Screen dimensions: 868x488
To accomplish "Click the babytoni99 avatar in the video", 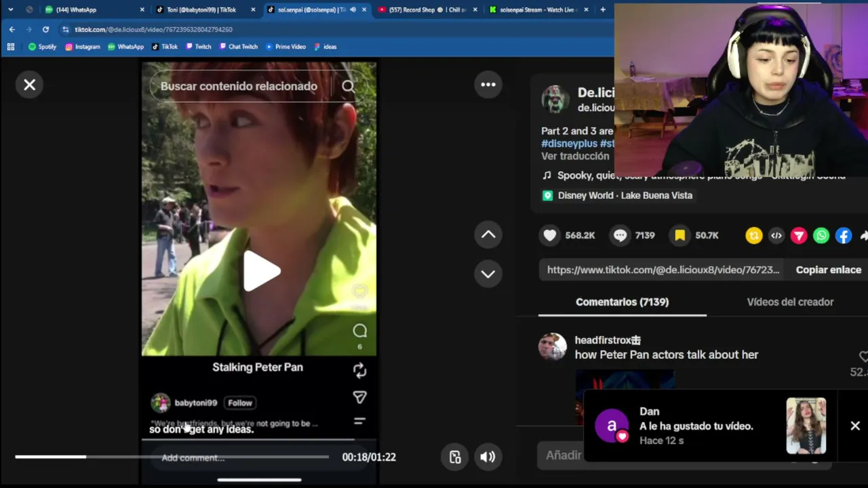I will coord(161,403).
